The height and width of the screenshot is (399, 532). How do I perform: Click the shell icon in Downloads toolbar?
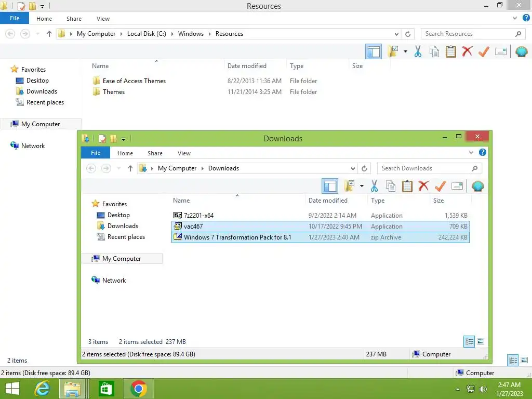pos(478,186)
